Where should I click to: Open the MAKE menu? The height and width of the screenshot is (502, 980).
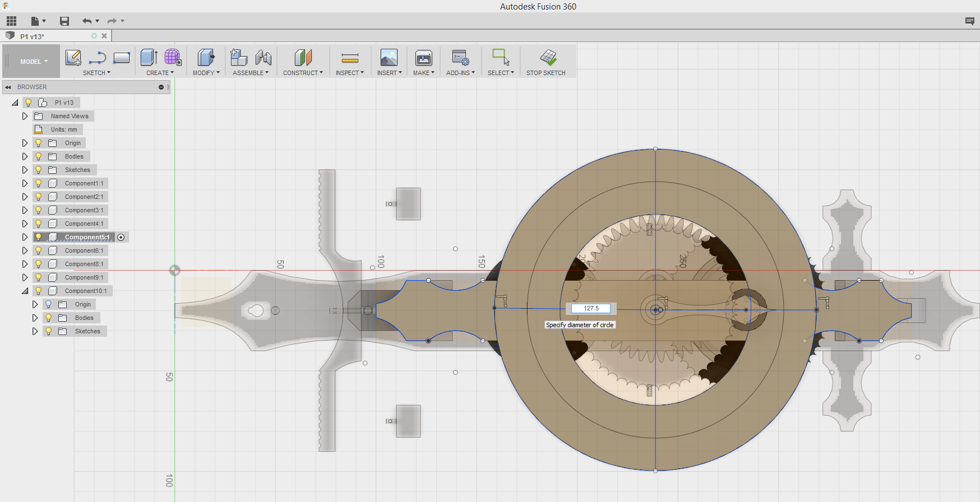pyautogui.click(x=424, y=73)
